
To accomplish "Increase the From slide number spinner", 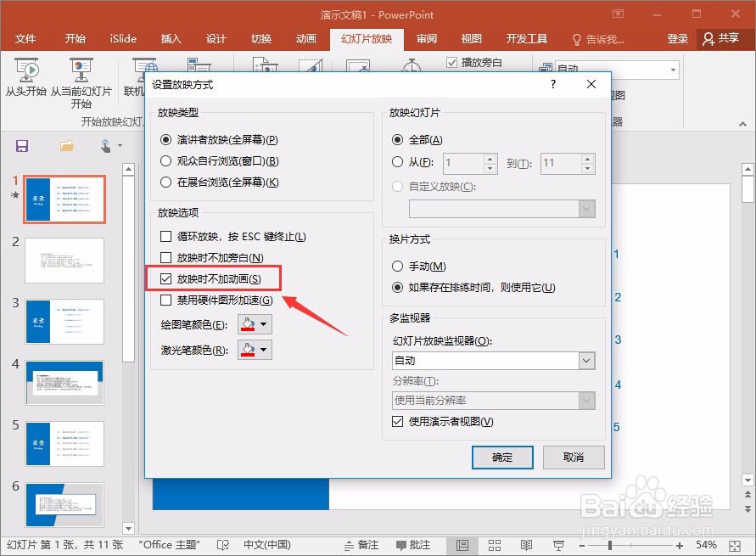I will [490, 159].
